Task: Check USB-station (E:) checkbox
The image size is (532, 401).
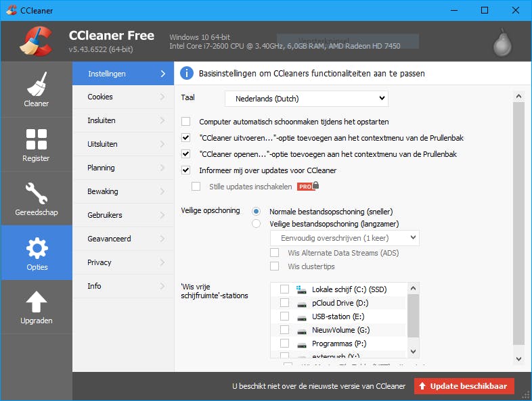Action: [285, 316]
